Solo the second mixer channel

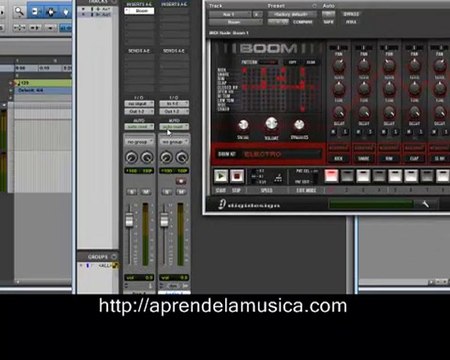pos(167,192)
